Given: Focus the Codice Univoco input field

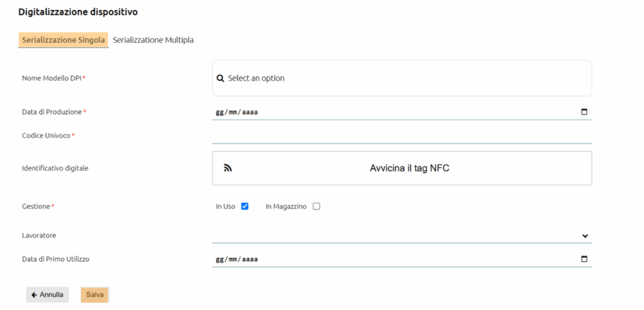Looking at the screenshot, I should pyautogui.click(x=402, y=135).
